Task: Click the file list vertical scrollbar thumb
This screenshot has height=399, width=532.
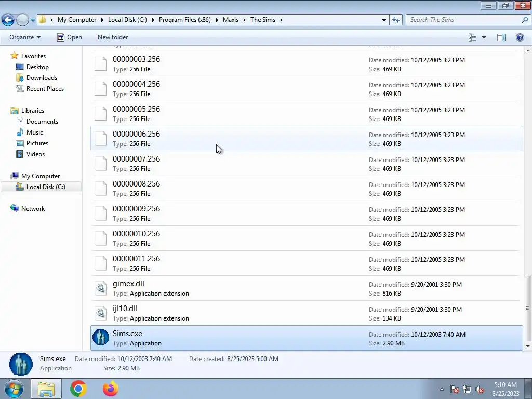Action: (527, 308)
